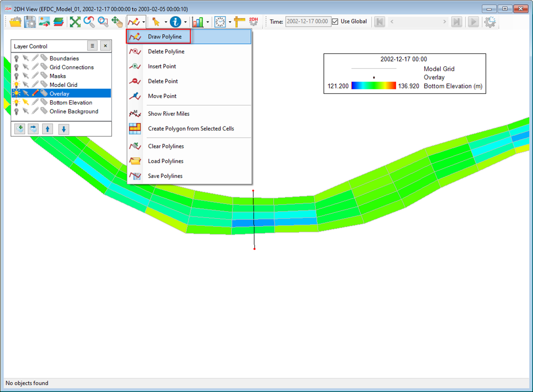Select the zoom window magnifier tool
Image resolution: width=533 pixels, height=392 pixels.
pyautogui.click(x=103, y=22)
